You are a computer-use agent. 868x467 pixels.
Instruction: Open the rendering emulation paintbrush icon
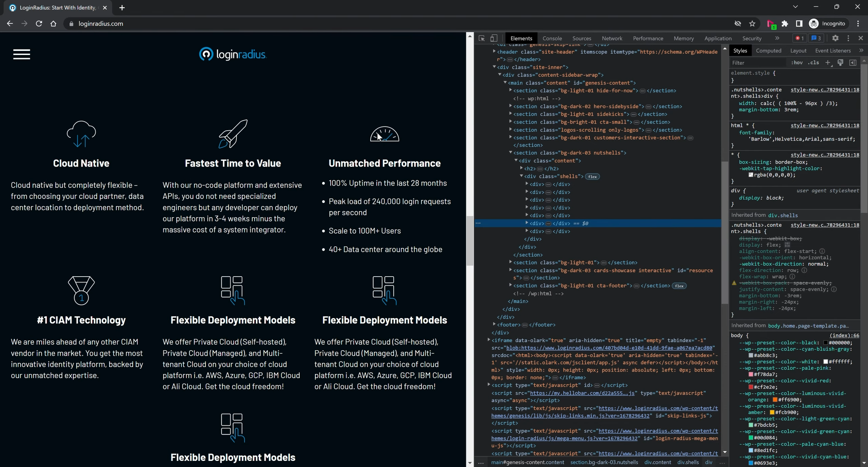(840, 63)
